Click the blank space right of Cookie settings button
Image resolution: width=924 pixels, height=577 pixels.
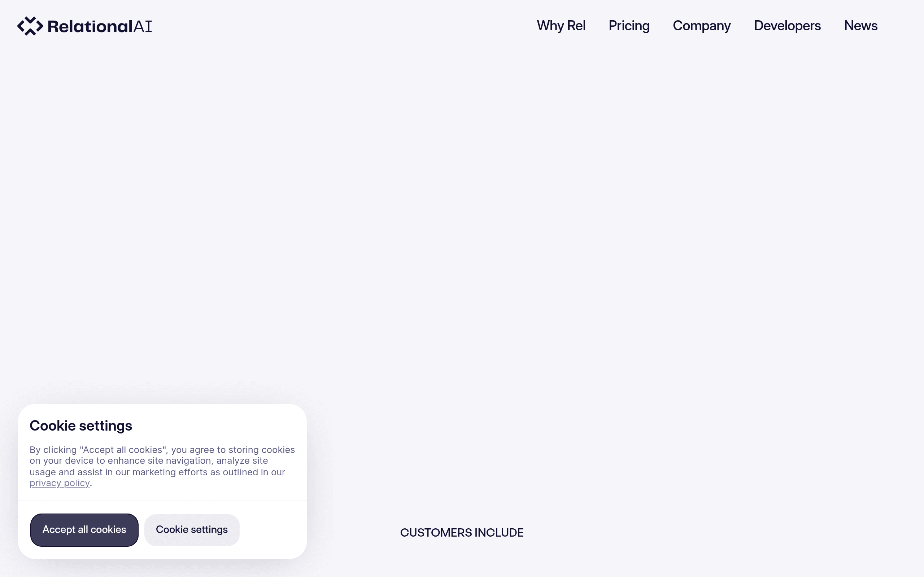click(273, 530)
